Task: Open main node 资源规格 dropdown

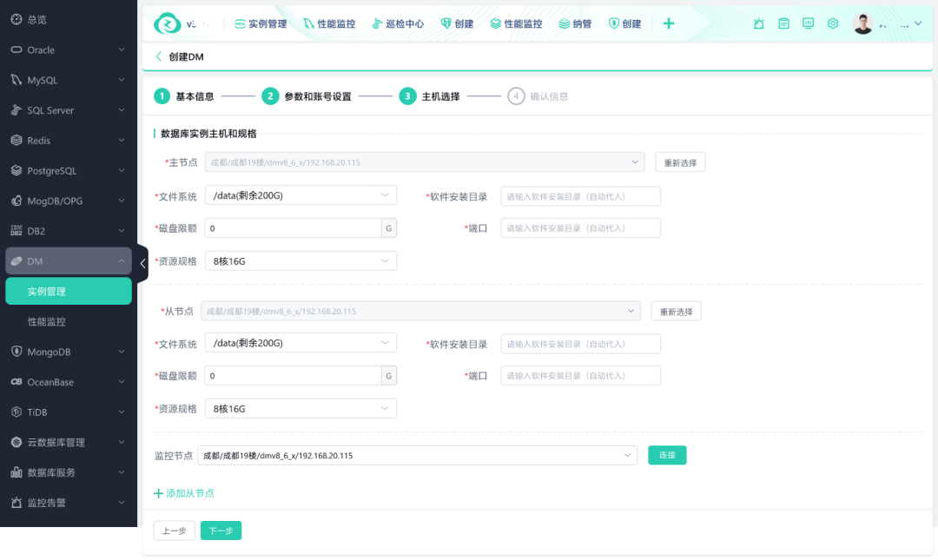Action: 301,260
